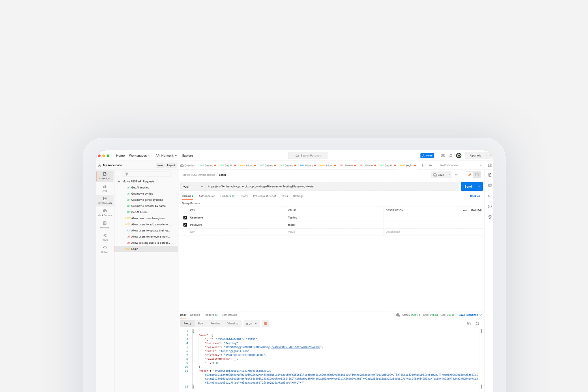Screen dimensions: 588x392
Task: Collapse the Movie REST API Requests collection
Action: tap(119, 182)
